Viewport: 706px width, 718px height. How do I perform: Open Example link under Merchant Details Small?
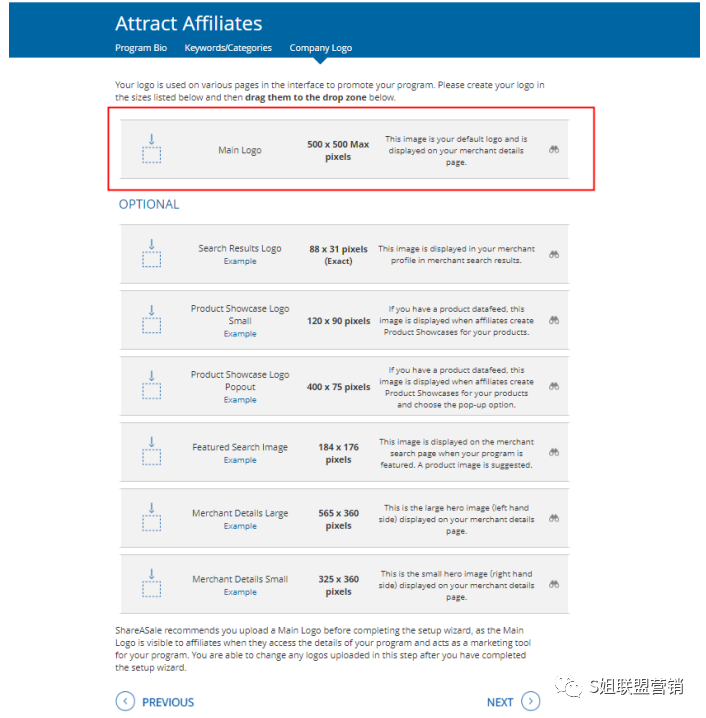pyautogui.click(x=240, y=592)
